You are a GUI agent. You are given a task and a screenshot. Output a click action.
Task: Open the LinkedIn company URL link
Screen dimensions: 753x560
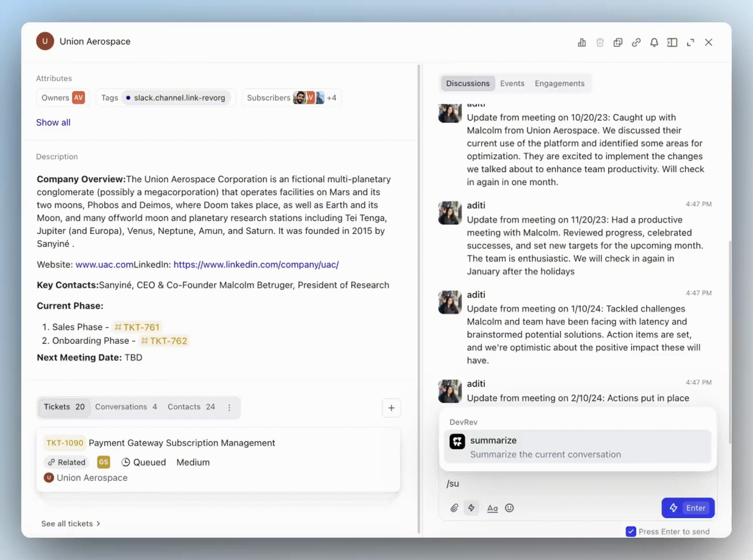tap(256, 264)
